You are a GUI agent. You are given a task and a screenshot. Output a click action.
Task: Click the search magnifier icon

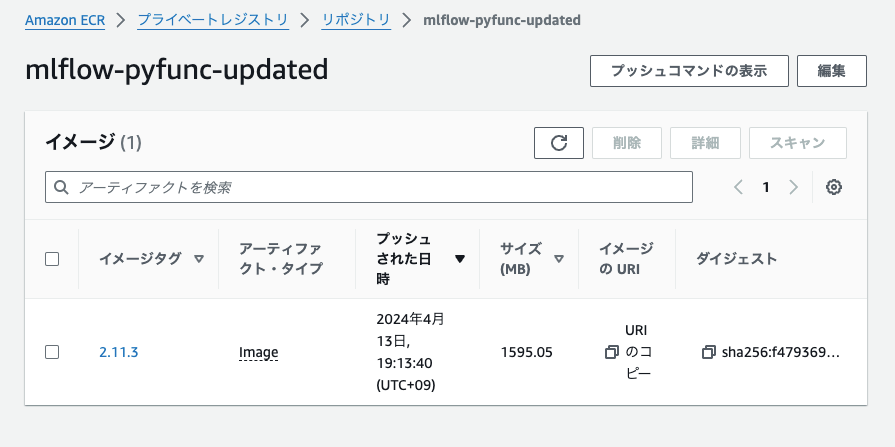pos(61,187)
